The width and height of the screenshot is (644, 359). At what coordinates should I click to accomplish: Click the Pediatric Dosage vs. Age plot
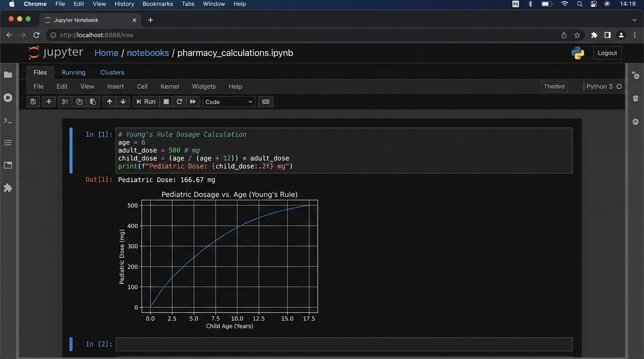[219, 259]
